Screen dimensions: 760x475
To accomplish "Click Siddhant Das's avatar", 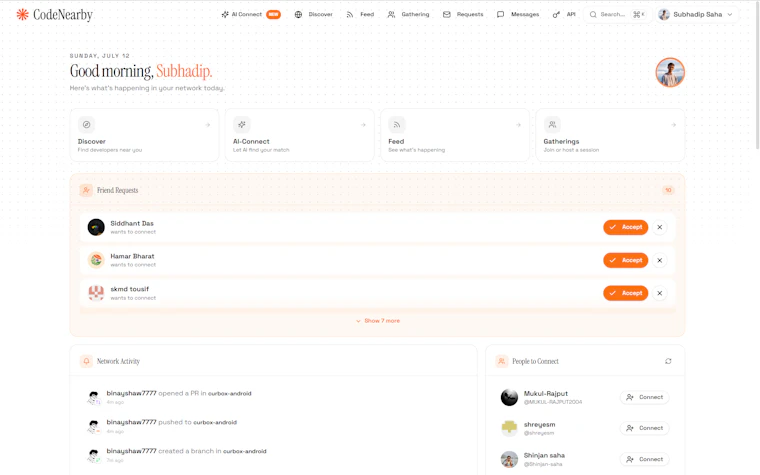I will 96,227.
